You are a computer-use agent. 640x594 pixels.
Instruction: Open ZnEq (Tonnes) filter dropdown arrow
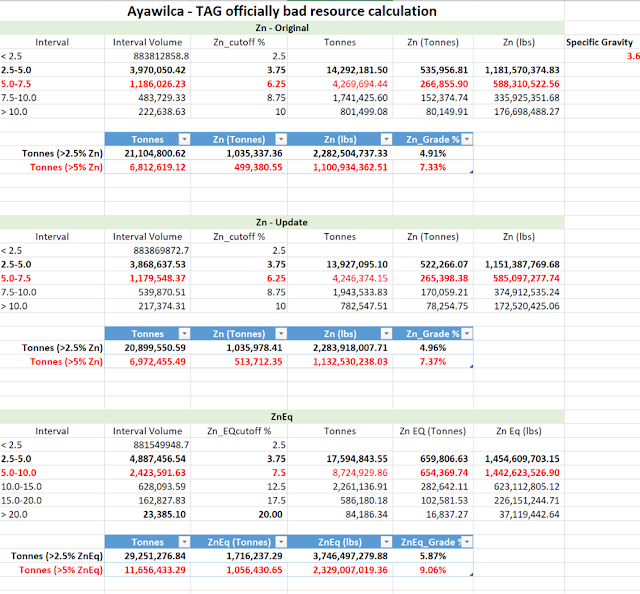coord(281,542)
